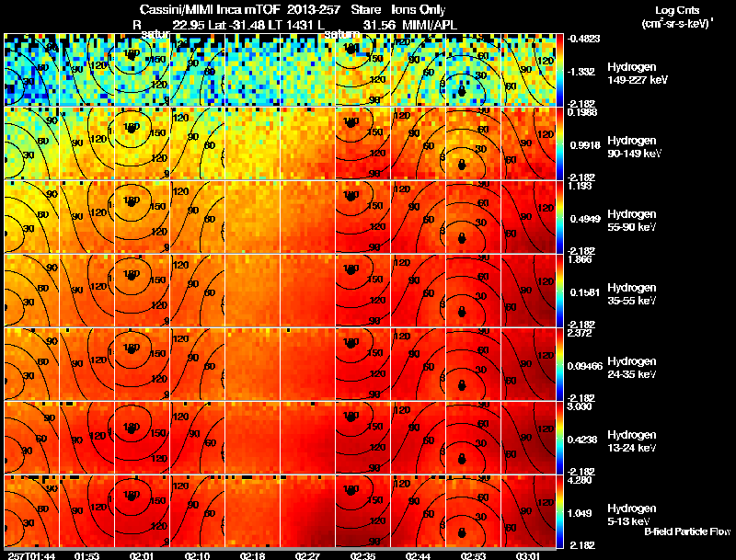The width and height of the screenshot is (736, 560).
Task: Open the 55-90 keV image panel above 02:35
Action: [362, 217]
